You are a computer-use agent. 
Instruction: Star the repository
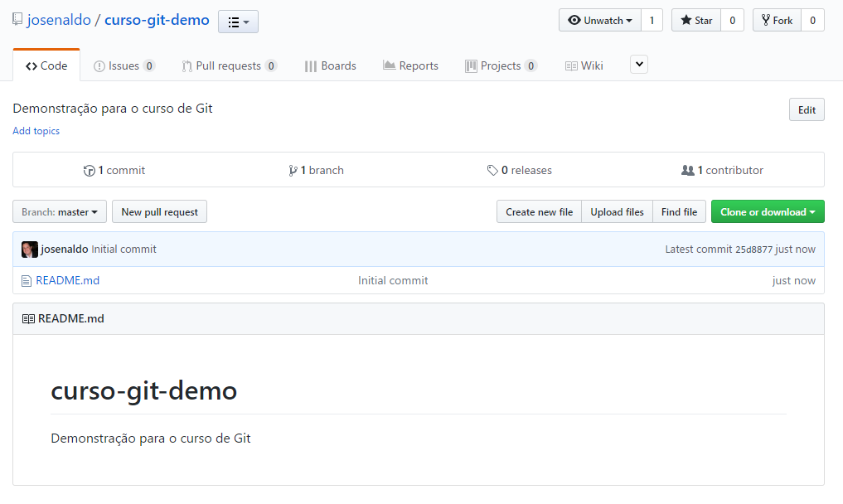(696, 21)
